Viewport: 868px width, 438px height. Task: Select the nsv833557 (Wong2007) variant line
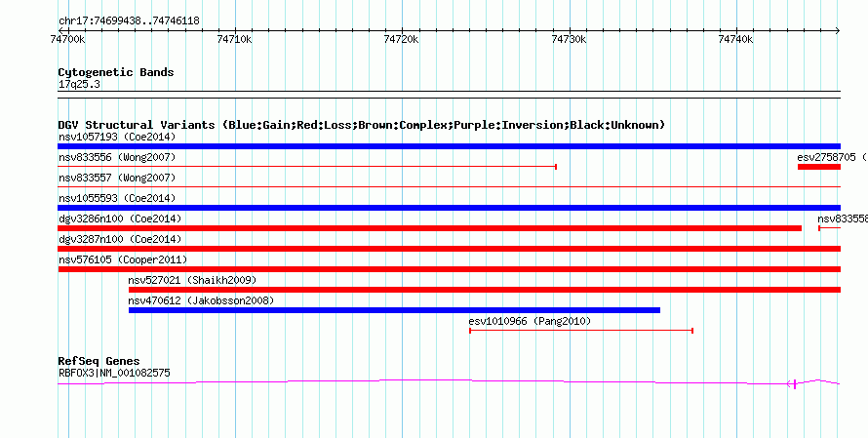pyautogui.click(x=449, y=187)
